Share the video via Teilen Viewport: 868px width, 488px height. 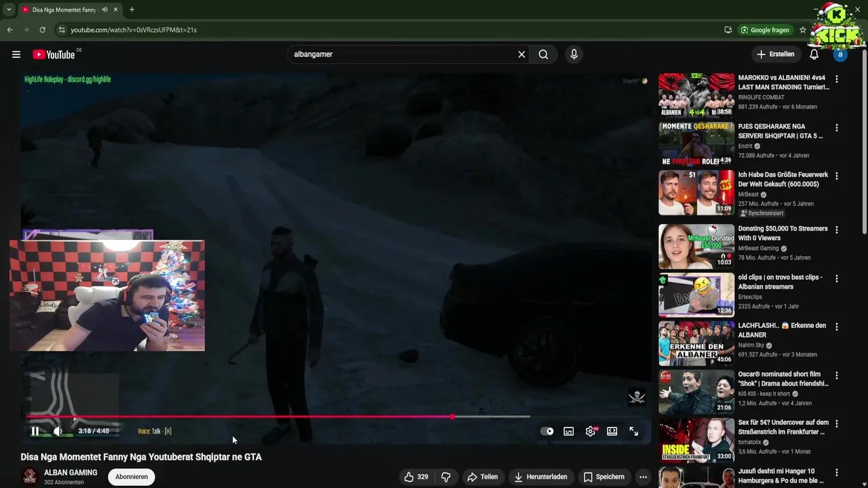tap(483, 477)
